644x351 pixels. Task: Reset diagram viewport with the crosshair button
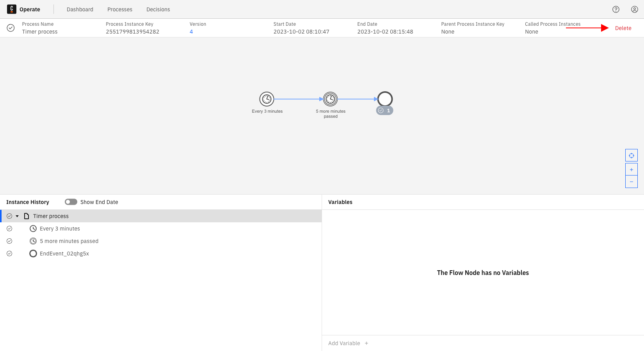click(x=632, y=155)
